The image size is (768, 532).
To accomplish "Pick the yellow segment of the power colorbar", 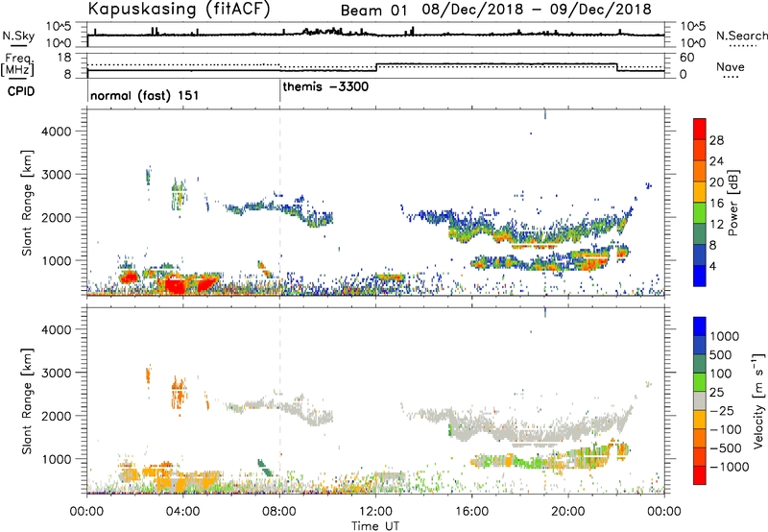I will coord(700,192).
